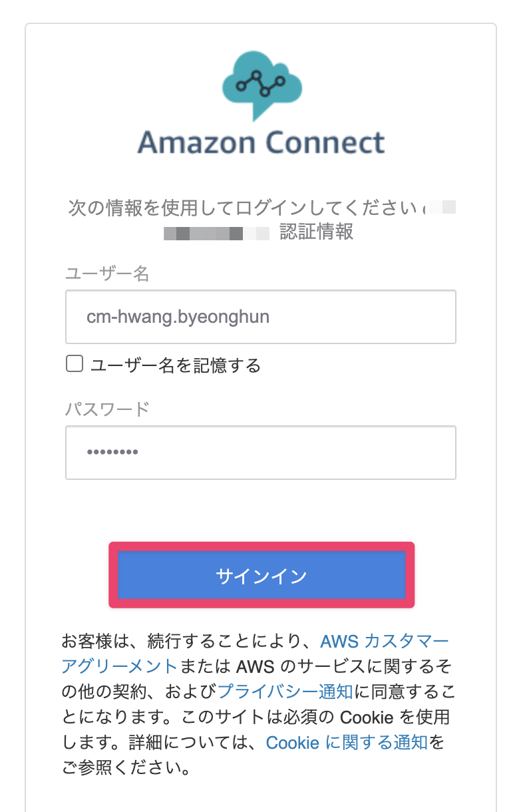This screenshot has height=812, width=527.
Task: Click the blurred account name beside 認証情報
Action: point(216,234)
